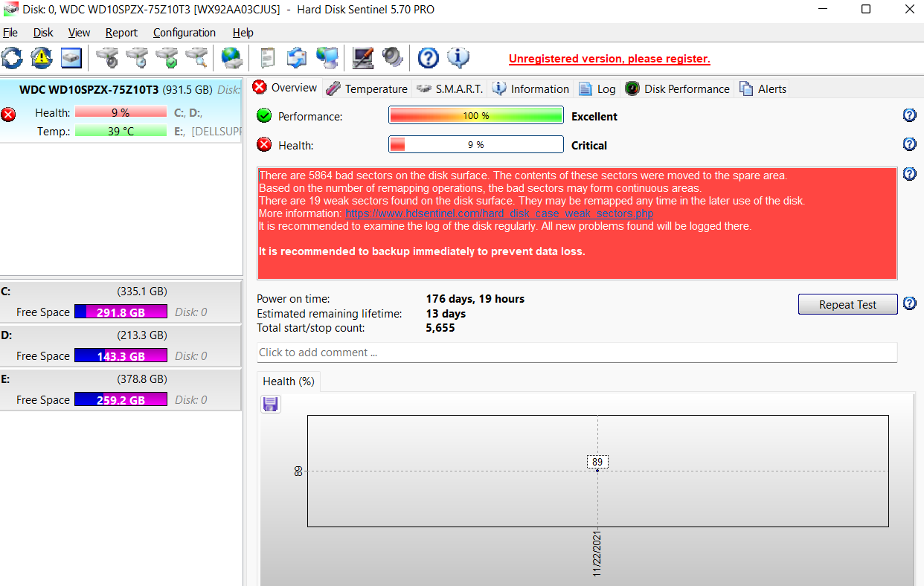Image resolution: width=924 pixels, height=586 pixels.
Task: Click the disk with green checkmark icon
Action: [x=167, y=57]
